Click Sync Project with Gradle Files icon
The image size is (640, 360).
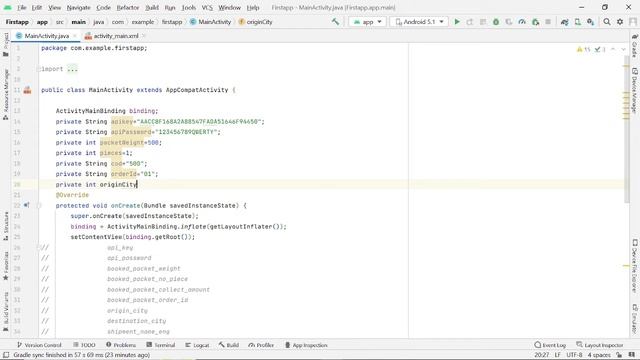coord(564,22)
